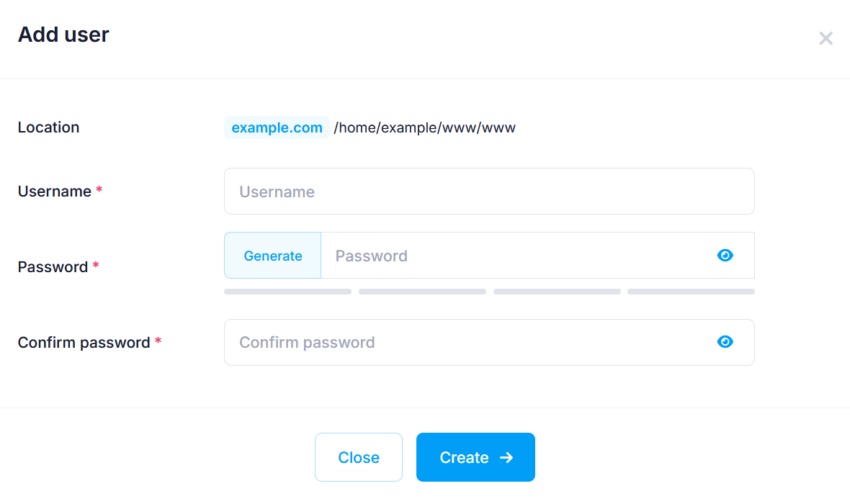The width and height of the screenshot is (850, 504).
Task: Click the red asterisk next to Username
Action: pos(99,190)
